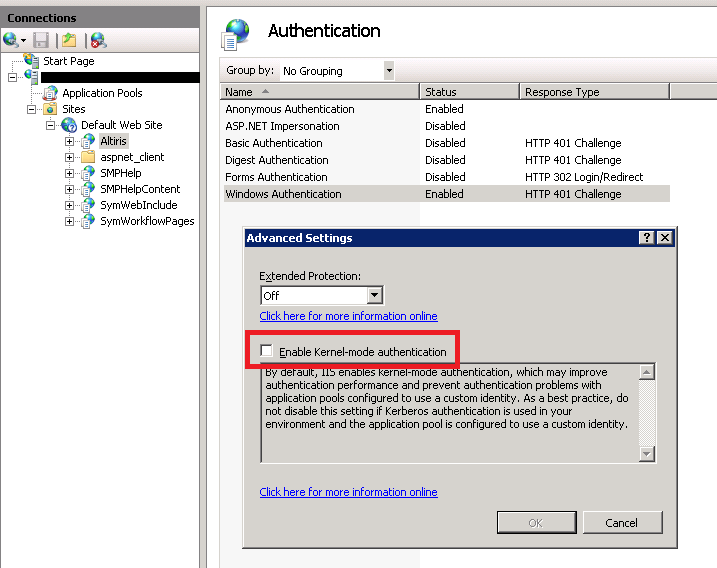Screen dimensions: 717x568
Task: Click the Authentication feature header icon
Action: tap(235, 34)
